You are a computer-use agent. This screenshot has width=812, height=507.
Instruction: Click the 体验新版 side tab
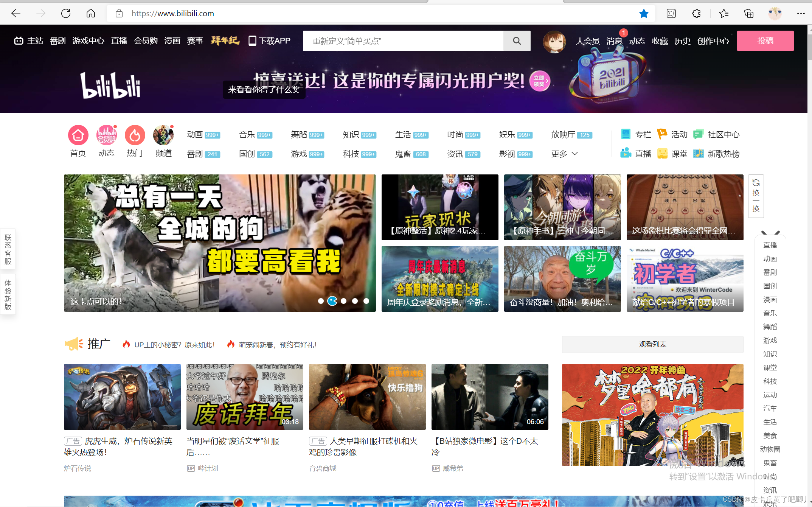(8, 295)
